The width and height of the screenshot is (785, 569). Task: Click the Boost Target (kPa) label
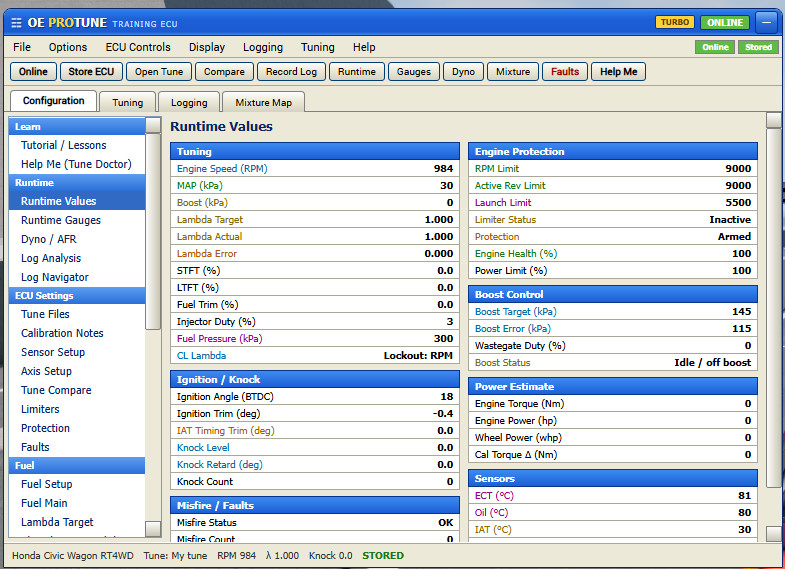pyautogui.click(x=516, y=312)
